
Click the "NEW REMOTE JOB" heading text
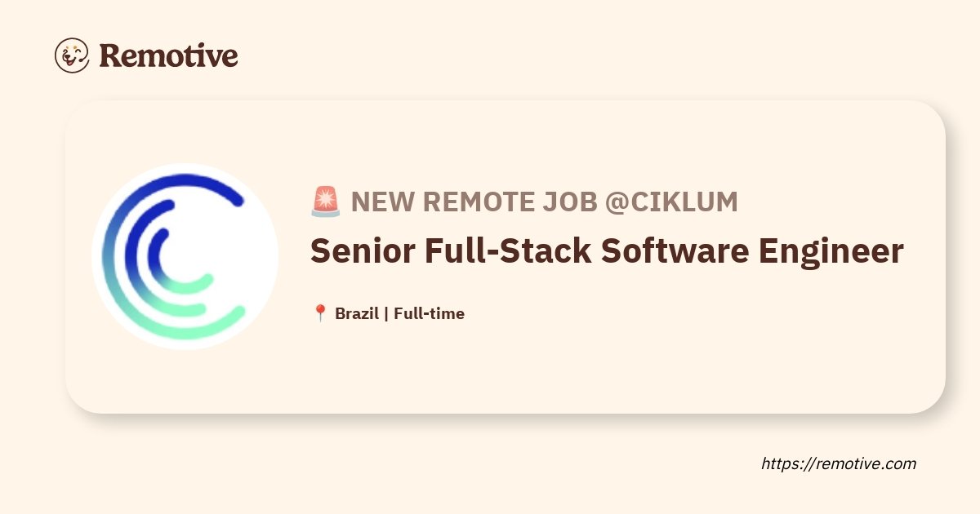coord(474,202)
